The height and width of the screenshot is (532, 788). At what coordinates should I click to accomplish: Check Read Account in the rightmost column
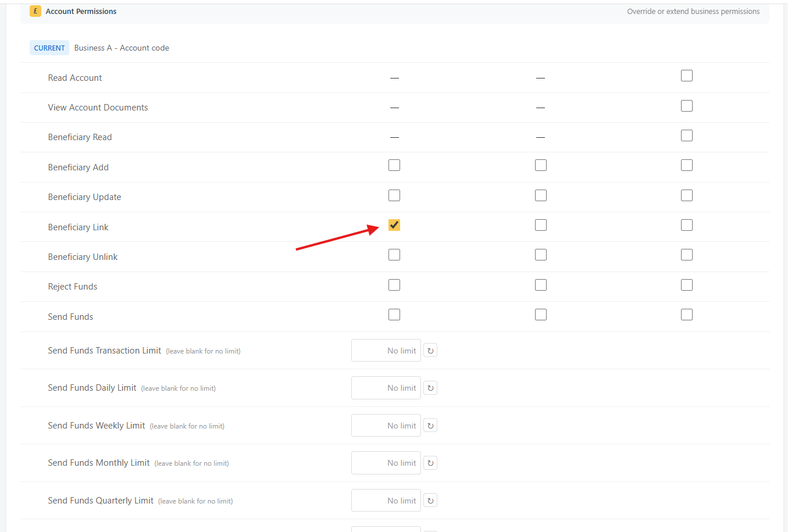[x=686, y=75]
